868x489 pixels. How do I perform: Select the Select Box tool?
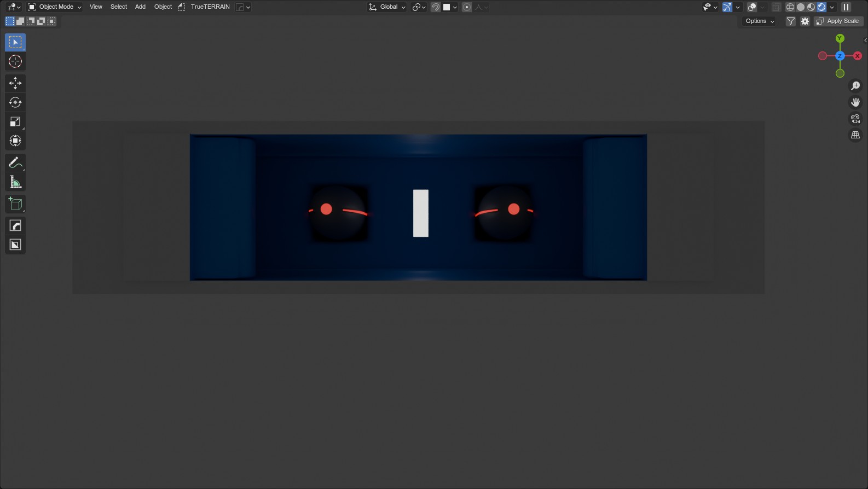(15, 42)
